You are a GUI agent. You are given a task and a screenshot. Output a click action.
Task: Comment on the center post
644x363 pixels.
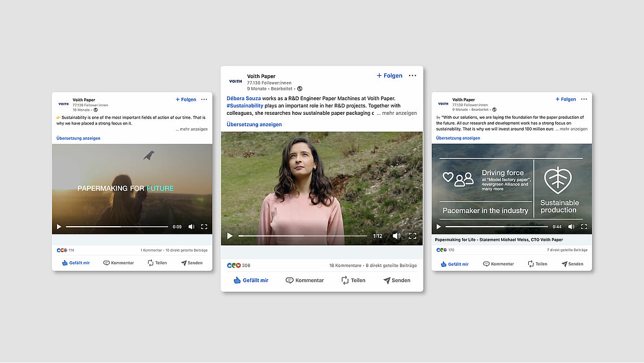pyautogui.click(x=304, y=280)
